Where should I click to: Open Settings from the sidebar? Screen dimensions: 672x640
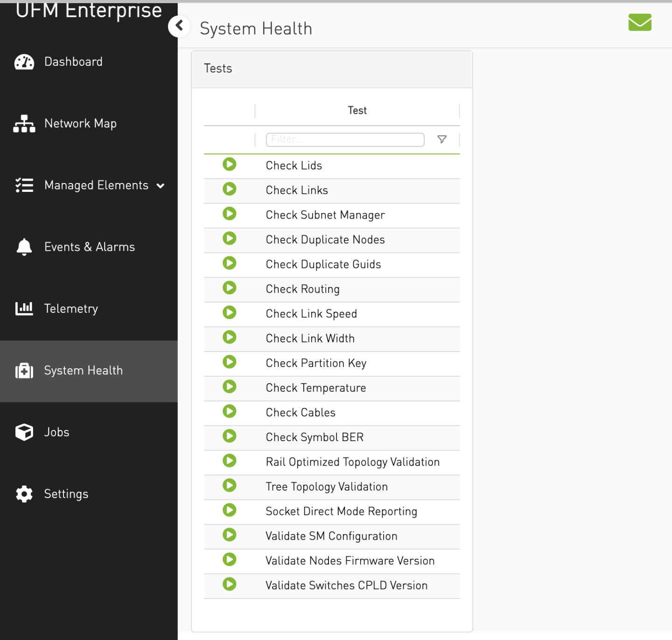point(66,494)
